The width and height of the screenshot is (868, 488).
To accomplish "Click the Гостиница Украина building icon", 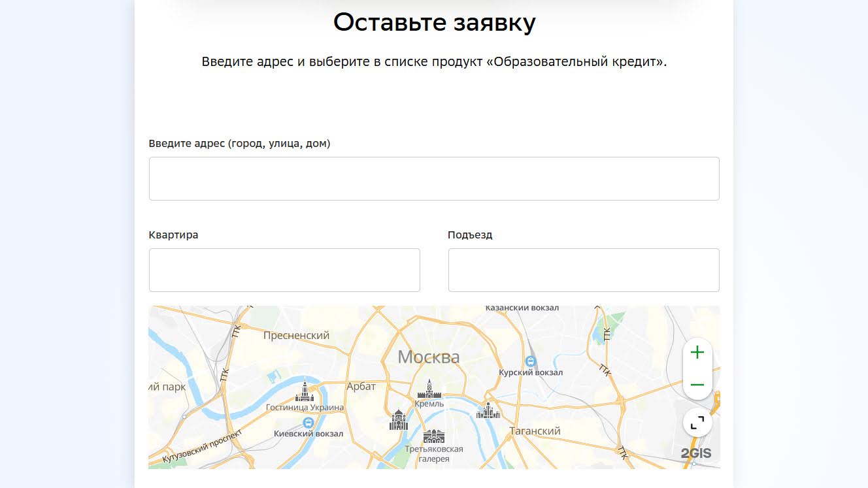I will tap(305, 391).
